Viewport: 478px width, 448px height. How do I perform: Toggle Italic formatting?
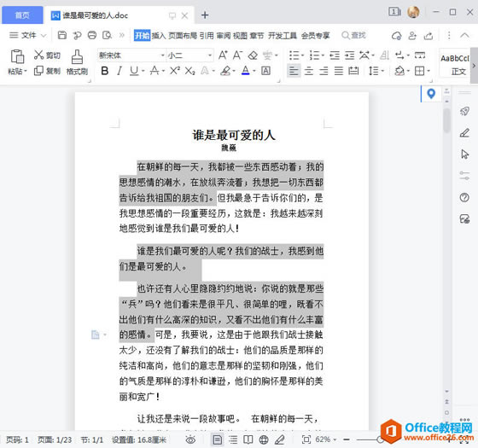click(119, 71)
